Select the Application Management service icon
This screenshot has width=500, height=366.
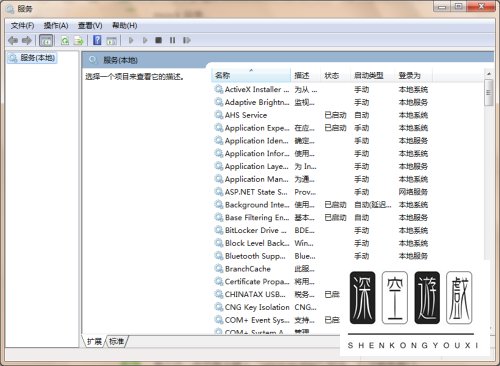pos(219,179)
